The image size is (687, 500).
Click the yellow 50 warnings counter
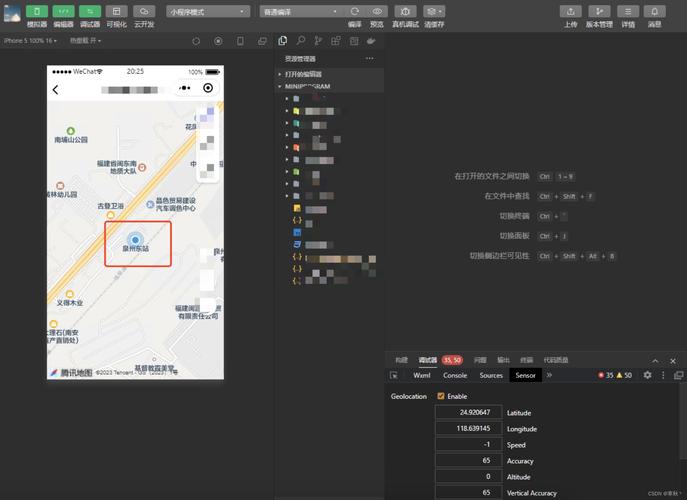point(624,376)
